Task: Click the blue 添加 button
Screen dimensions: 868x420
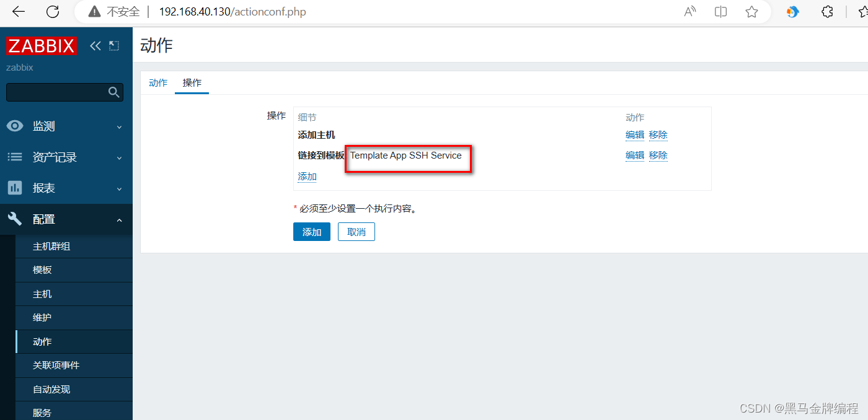Action: click(x=312, y=232)
